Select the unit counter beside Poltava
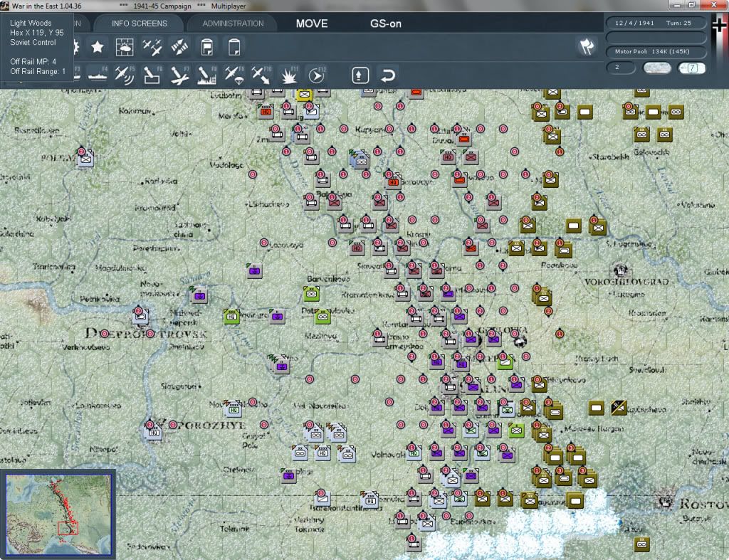This screenshot has height=560, width=729. (x=85, y=158)
